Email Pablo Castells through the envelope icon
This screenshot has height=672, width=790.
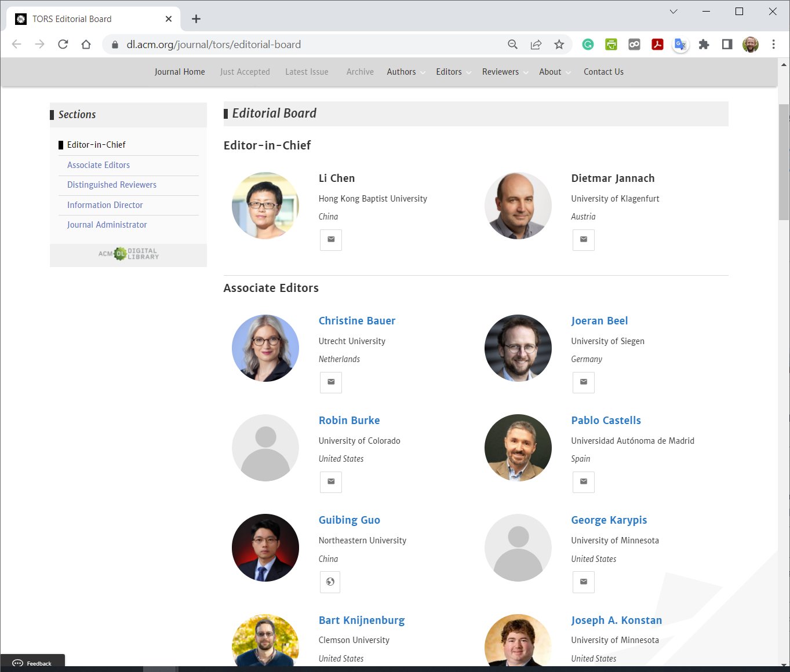(x=583, y=482)
